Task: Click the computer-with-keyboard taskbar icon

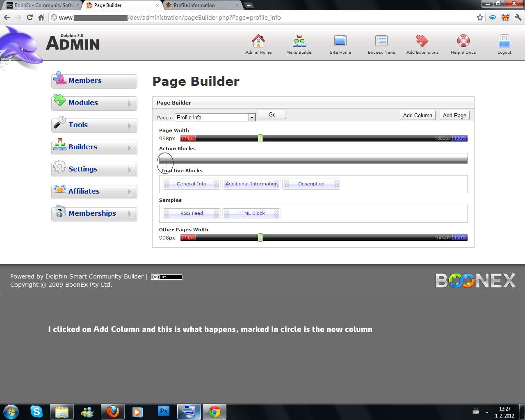Action: (189, 411)
